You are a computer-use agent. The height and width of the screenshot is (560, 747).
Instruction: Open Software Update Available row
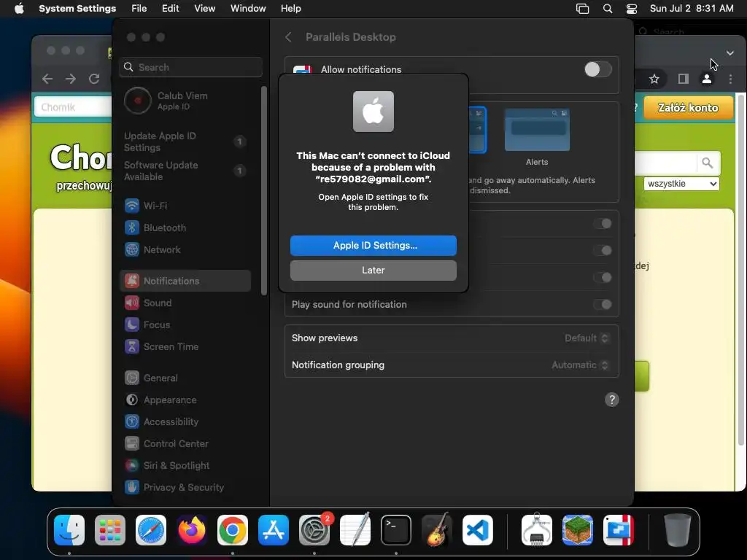185,171
